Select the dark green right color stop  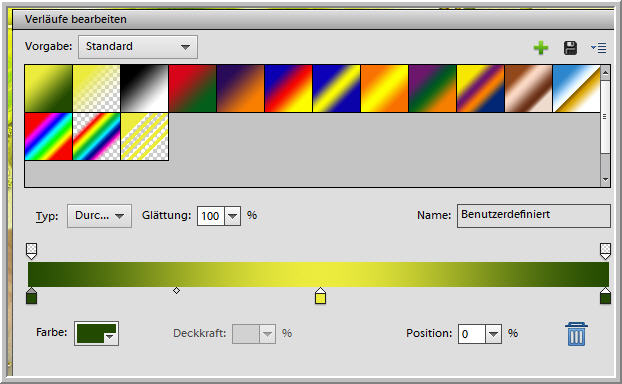[605, 296]
